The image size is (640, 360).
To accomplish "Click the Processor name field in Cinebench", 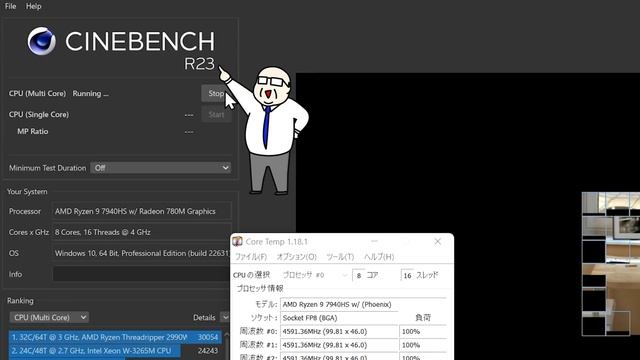I will click(x=142, y=211).
